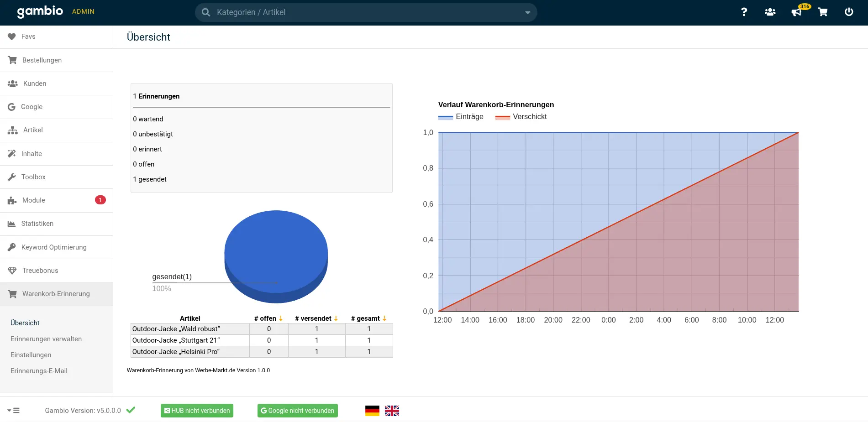Switch language with the German flag
Screen dimensions: 868x422
point(372,411)
